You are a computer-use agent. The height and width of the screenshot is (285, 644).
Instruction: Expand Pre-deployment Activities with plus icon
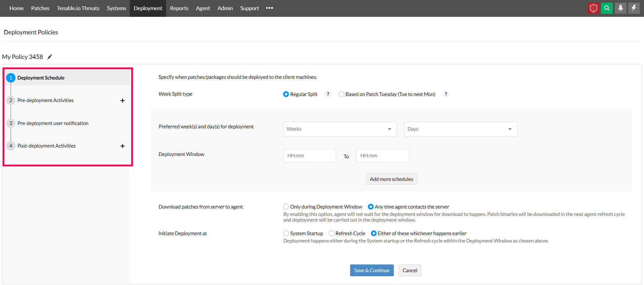[122, 101]
